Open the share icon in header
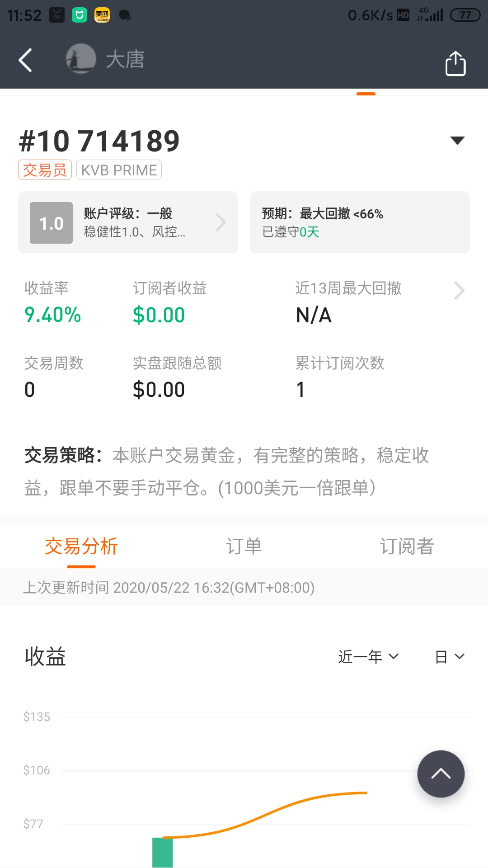 click(x=455, y=63)
